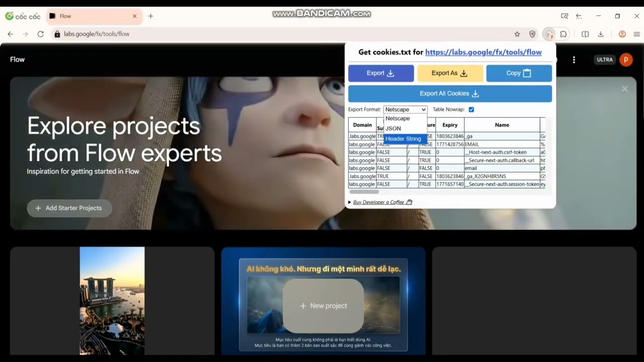The height and width of the screenshot is (362, 644).
Task: Click the _ga cookie name cell
Action: pos(502,136)
